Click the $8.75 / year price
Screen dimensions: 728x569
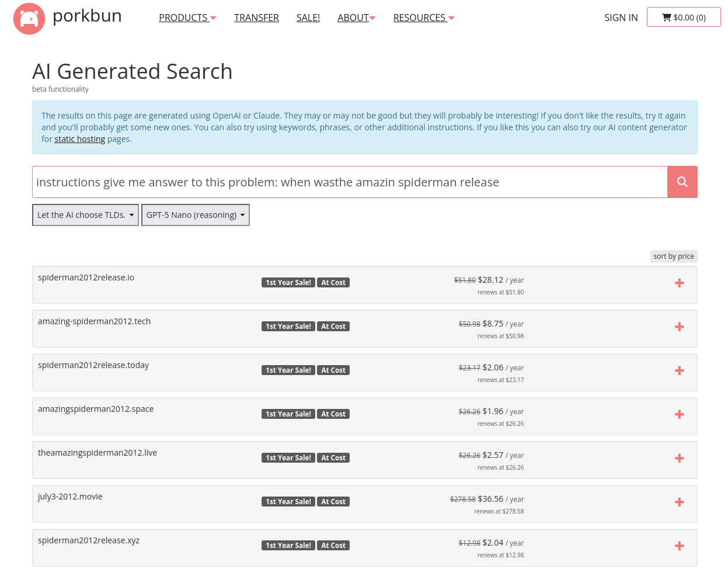click(x=503, y=324)
